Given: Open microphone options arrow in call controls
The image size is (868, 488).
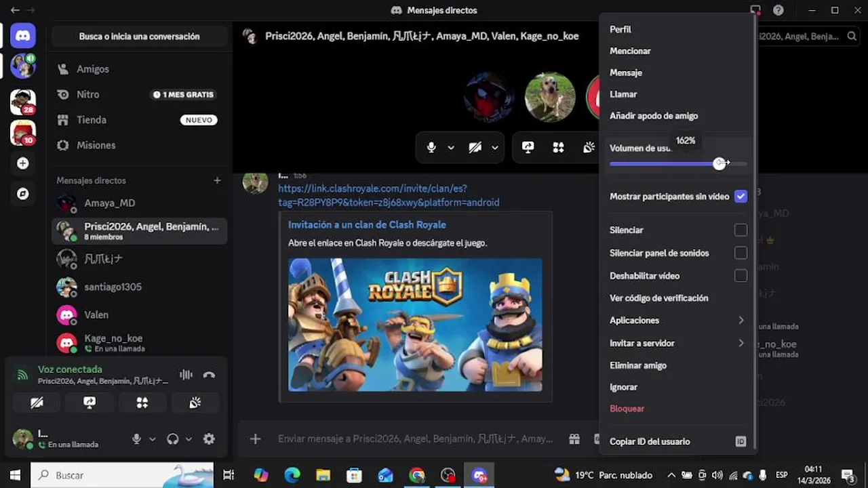Looking at the screenshot, I should point(451,148).
